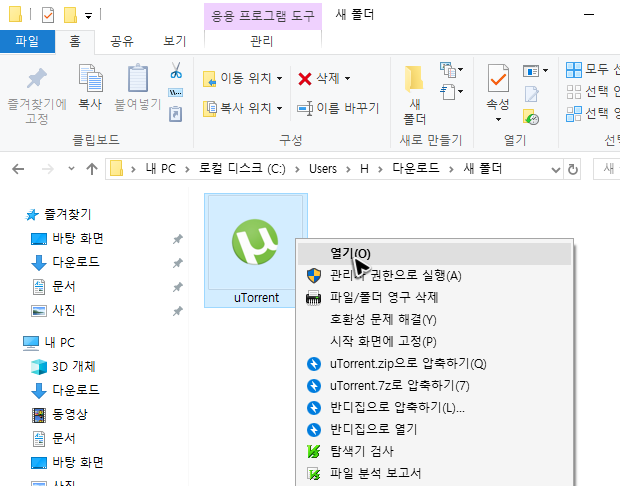Click the Paste (붙여넣기) clipboard icon
Viewport: 620px width, 486px height.
pyautogui.click(x=138, y=78)
